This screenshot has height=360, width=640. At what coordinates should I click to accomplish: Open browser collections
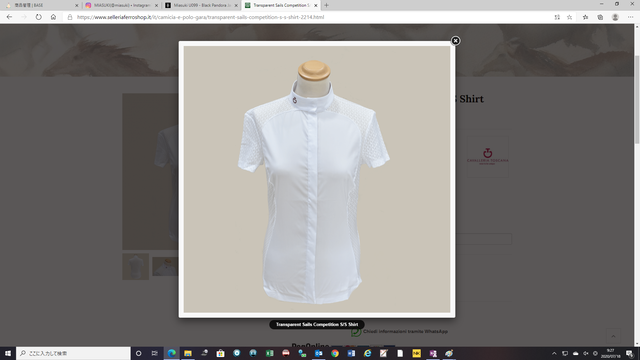tap(600, 17)
